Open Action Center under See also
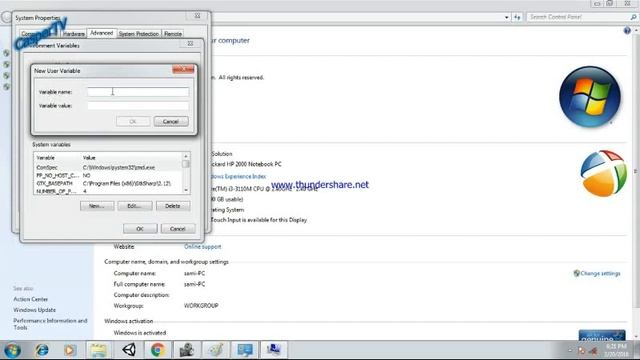 tap(30, 299)
